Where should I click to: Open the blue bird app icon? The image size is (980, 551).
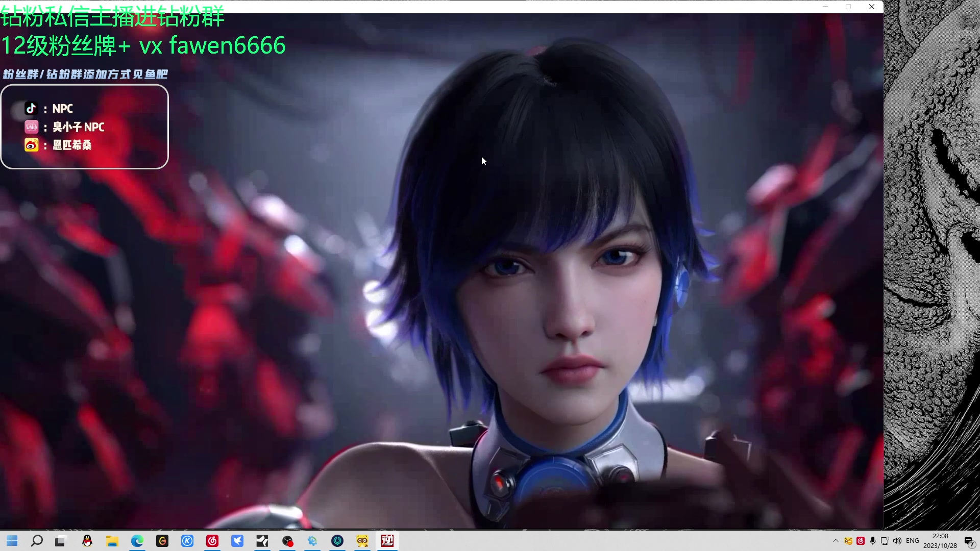[237, 541]
